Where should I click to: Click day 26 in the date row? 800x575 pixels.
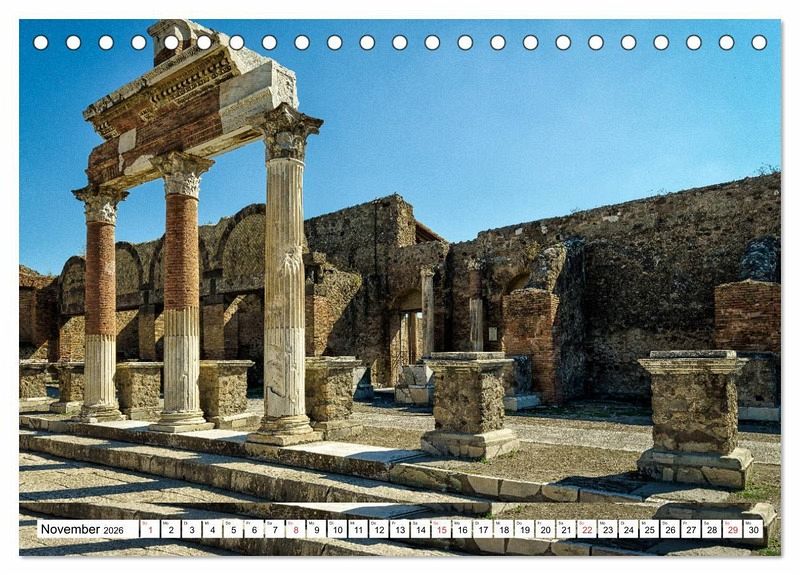tap(670, 529)
